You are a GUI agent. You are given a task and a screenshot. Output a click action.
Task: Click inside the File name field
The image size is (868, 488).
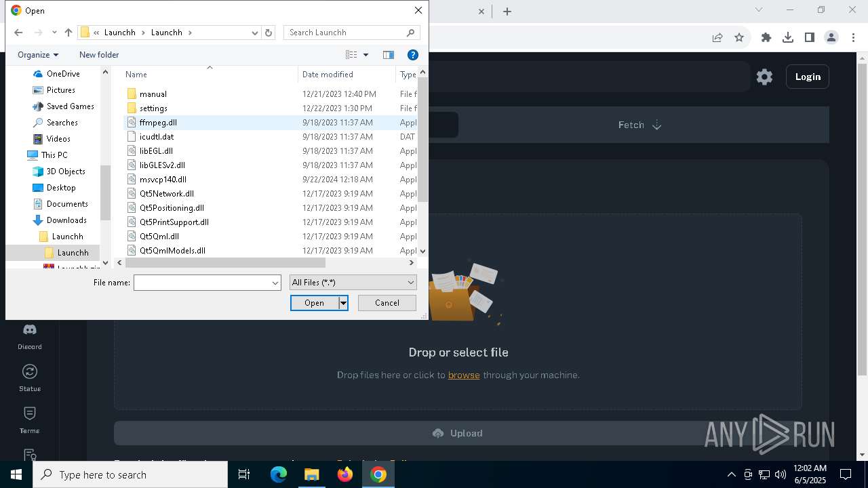[202, 283]
